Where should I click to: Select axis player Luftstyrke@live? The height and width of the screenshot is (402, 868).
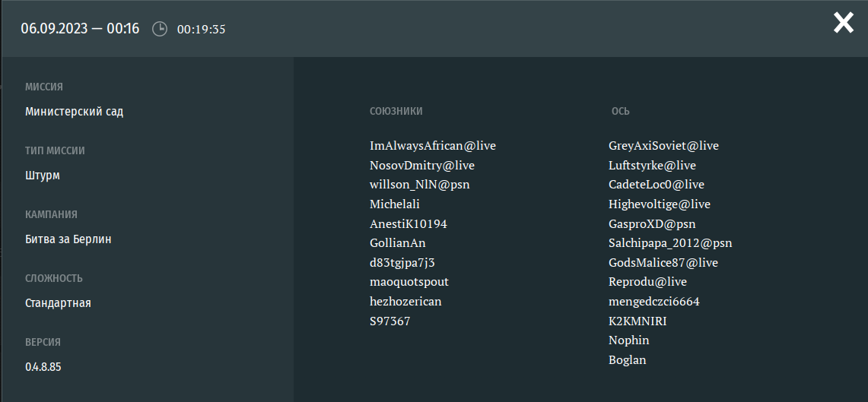652,165
